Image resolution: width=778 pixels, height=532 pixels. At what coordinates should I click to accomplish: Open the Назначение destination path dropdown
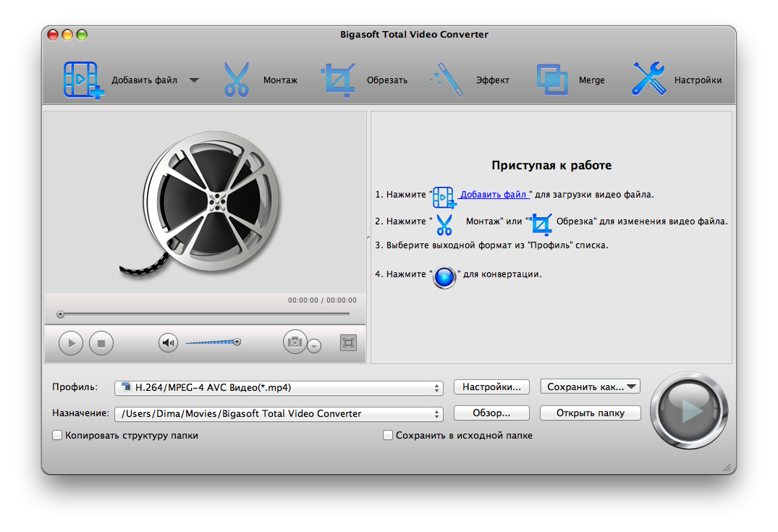pos(279,413)
